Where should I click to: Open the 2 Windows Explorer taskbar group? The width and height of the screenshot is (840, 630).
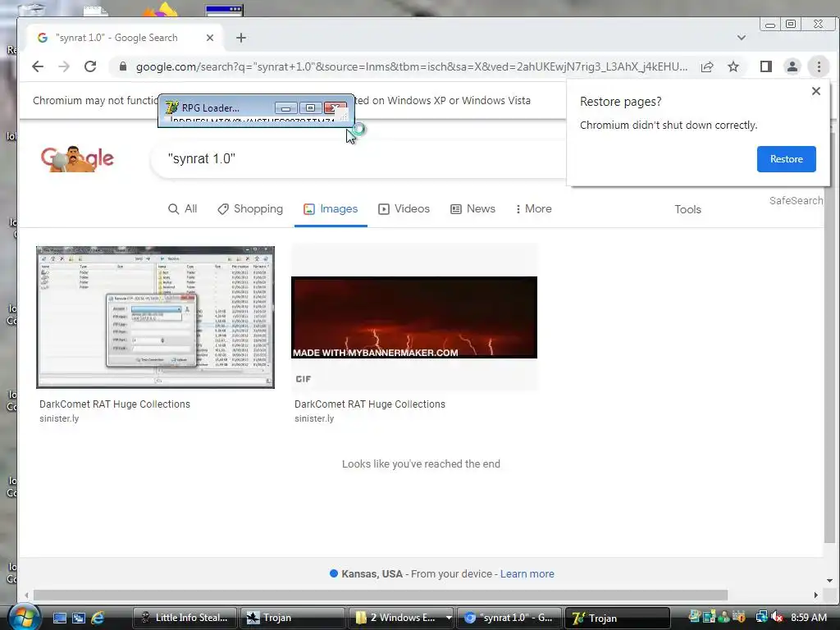400,618
